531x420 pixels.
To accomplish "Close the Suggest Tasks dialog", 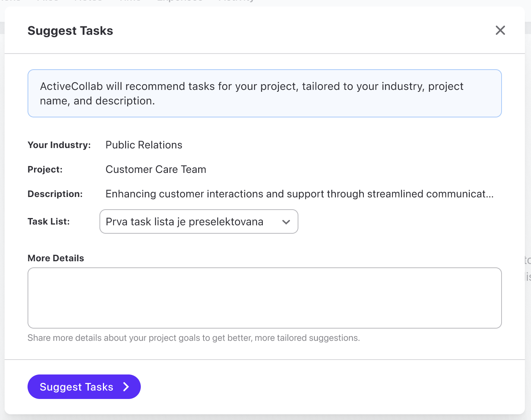I will pyautogui.click(x=500, y=30).
